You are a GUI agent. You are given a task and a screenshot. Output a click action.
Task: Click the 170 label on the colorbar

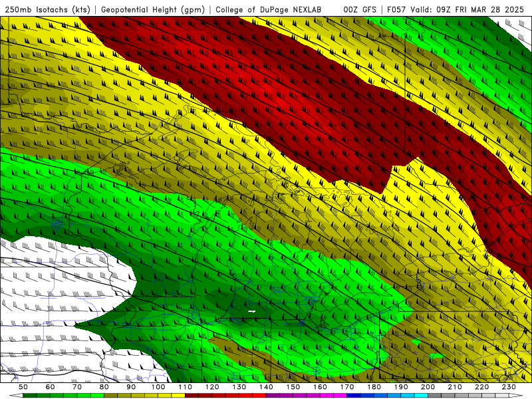pyautogui.click(x=347, y=387)
